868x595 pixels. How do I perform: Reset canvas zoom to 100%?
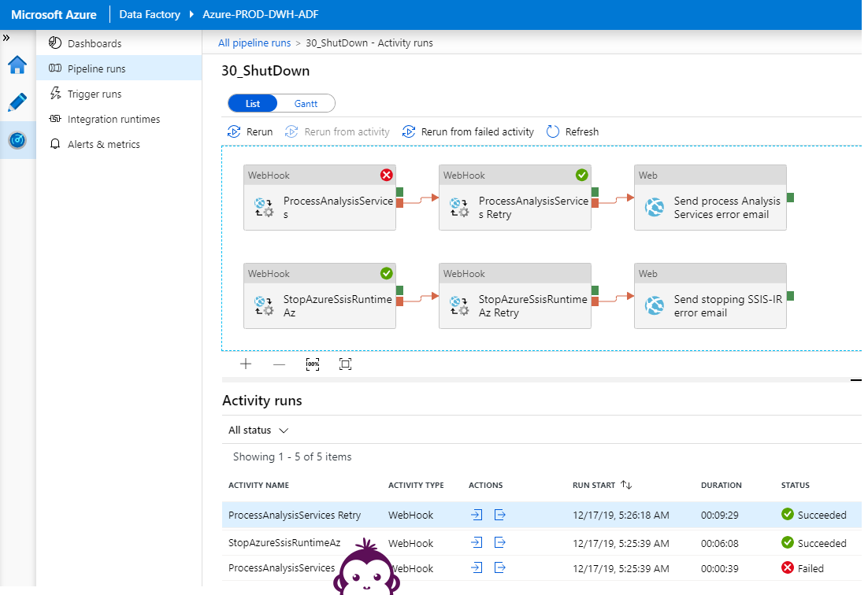[312, 364]
